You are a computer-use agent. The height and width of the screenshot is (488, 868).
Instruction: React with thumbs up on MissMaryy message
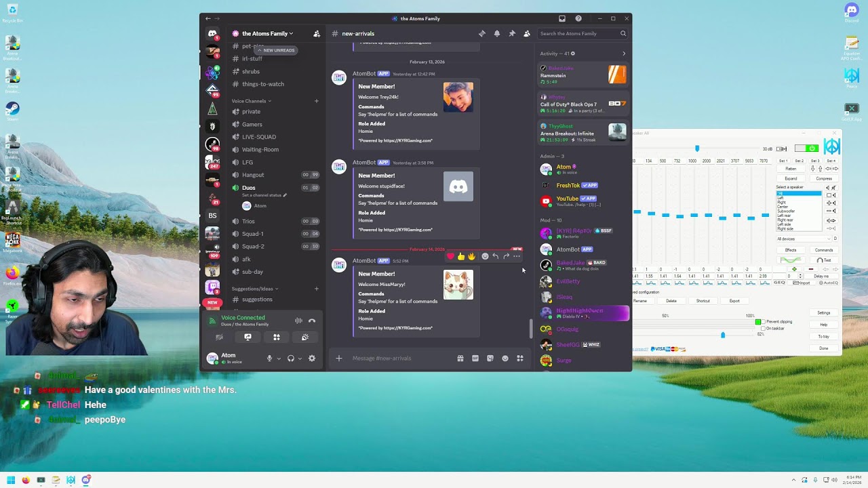pos(461,256)
